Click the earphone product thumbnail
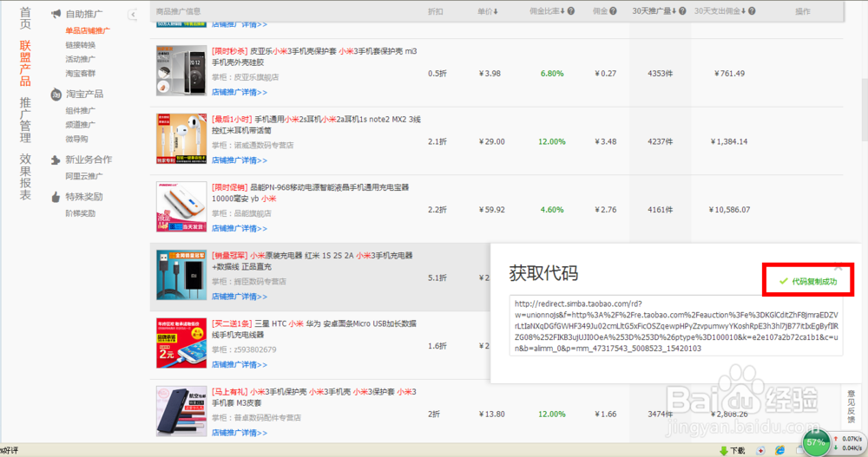The height and width of the screenshot is (457, 868). point(181,139)
